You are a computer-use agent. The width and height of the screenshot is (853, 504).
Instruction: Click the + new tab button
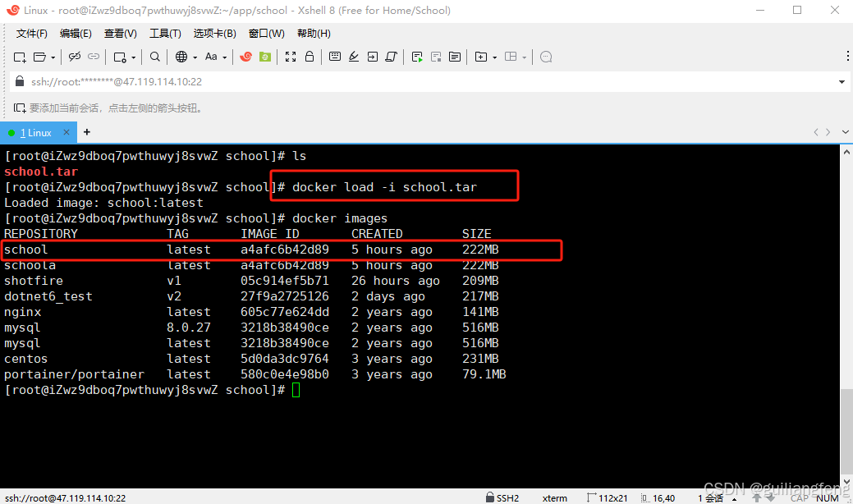coord(87,132)
